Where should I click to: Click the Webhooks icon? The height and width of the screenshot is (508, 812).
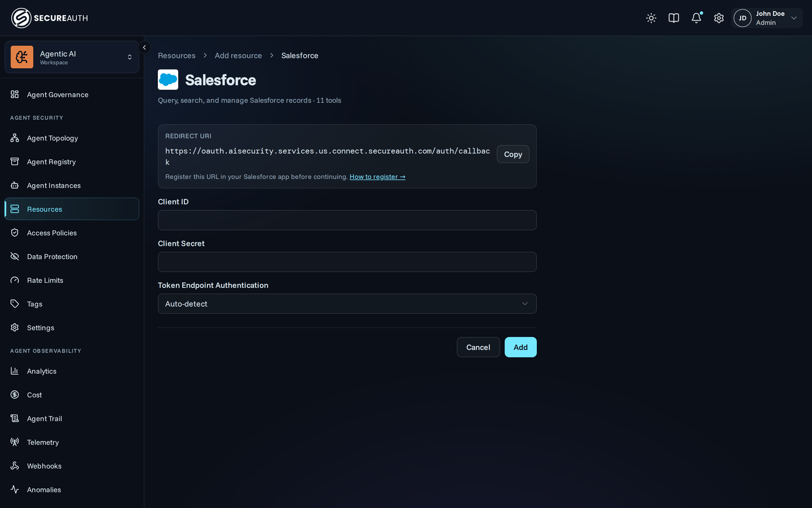coord(15,466)
